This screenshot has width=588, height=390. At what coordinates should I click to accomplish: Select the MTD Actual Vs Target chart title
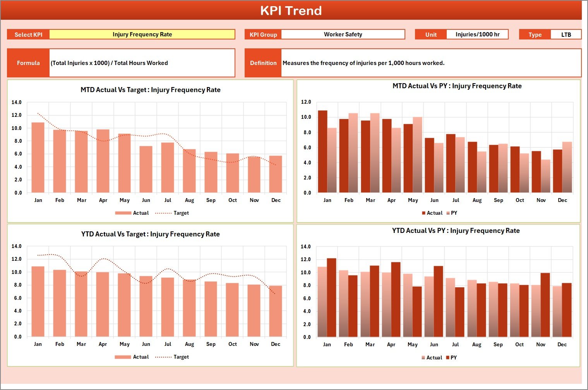click(x=150, y=90)
